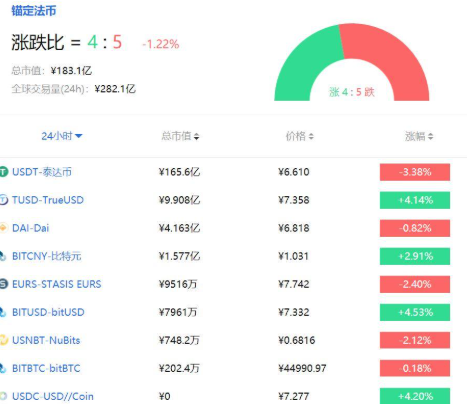Click the BITCNY coin icon

click(x=3, y=256)
